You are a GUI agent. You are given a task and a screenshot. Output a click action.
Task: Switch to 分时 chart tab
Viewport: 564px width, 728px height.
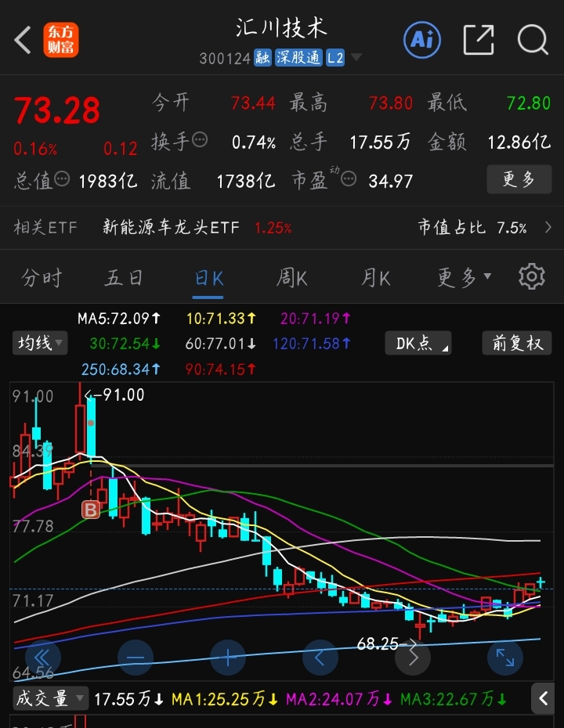click(x=42, y=278)
